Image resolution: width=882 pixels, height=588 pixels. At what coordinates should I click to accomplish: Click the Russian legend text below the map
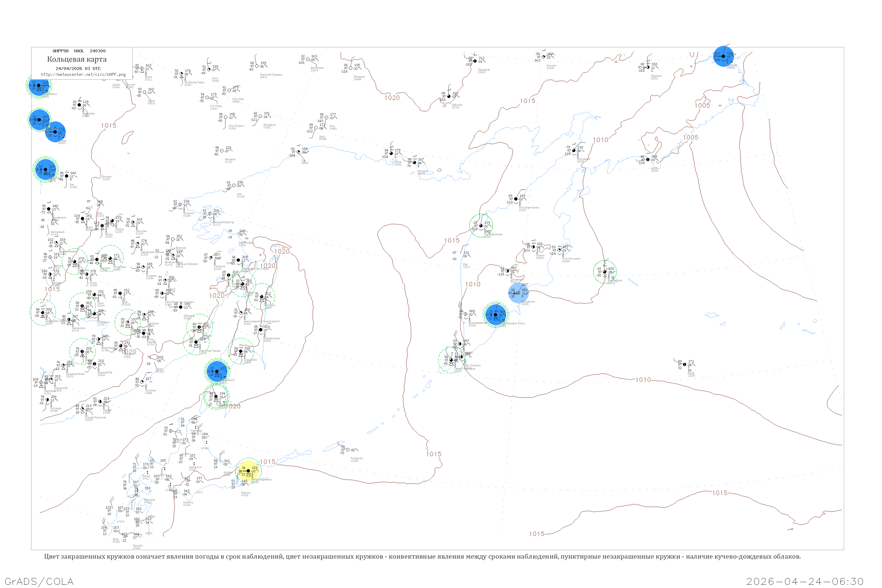click(x=422, y=557)
